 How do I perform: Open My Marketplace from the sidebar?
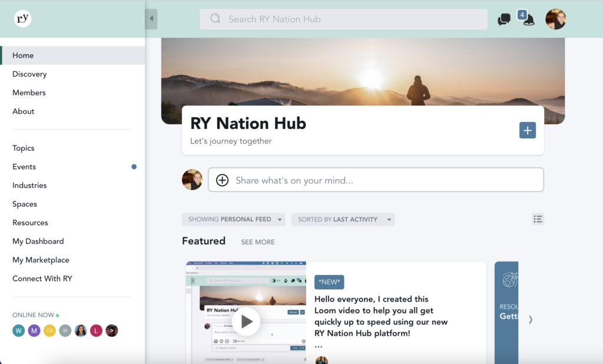pos(41,260)
